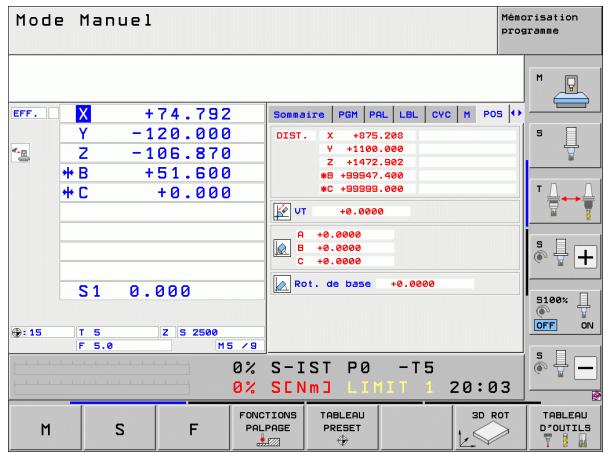609x453 pixels.
Task: Set S100% override to ON
Action: coord(587,325)
